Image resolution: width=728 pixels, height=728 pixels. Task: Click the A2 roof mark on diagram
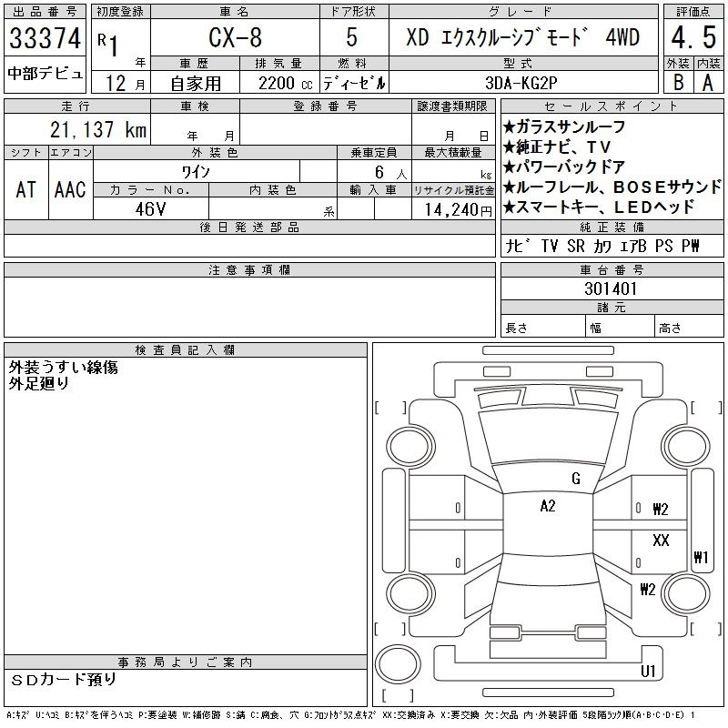[x=548, y=506]
